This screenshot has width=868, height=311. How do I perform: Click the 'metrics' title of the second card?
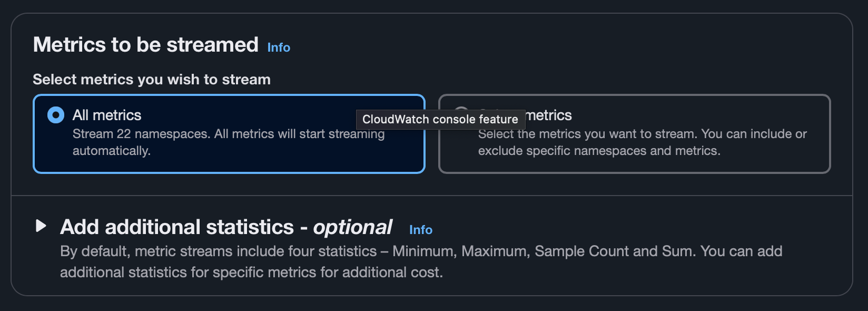[549, 115]
